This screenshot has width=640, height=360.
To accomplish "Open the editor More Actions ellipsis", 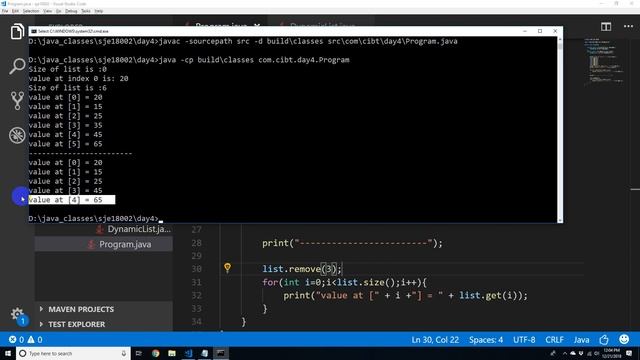I will (x=628, y=27).
